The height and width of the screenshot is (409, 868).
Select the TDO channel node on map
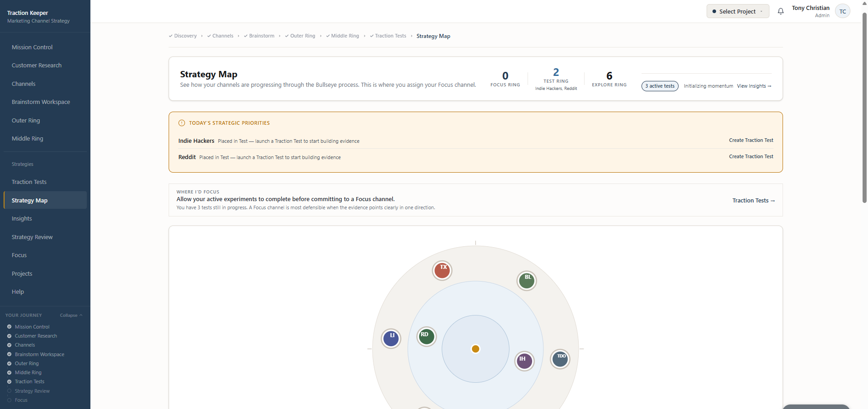[560, 359]
